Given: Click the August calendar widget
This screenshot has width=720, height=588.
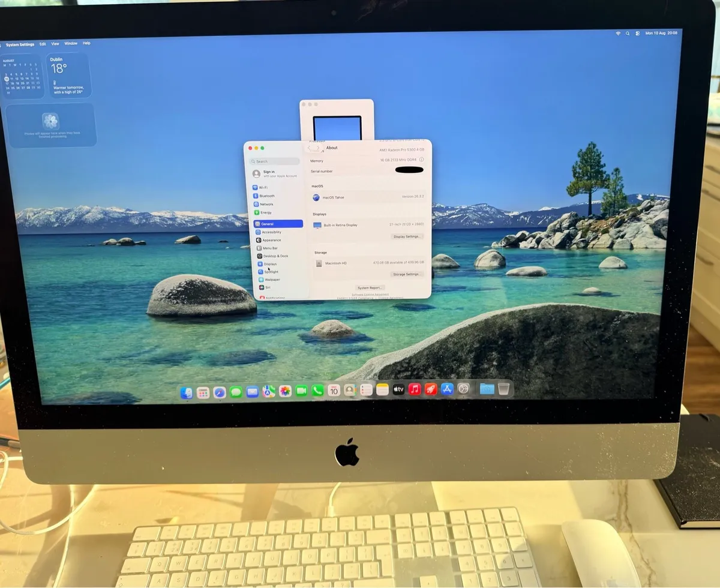Looking at the screenshot, I should 22,77.
